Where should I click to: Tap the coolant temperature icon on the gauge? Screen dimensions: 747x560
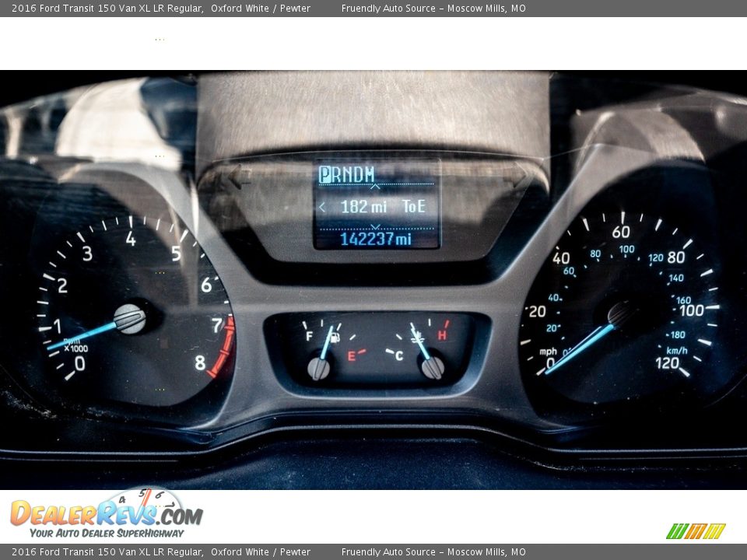[418, 336]
